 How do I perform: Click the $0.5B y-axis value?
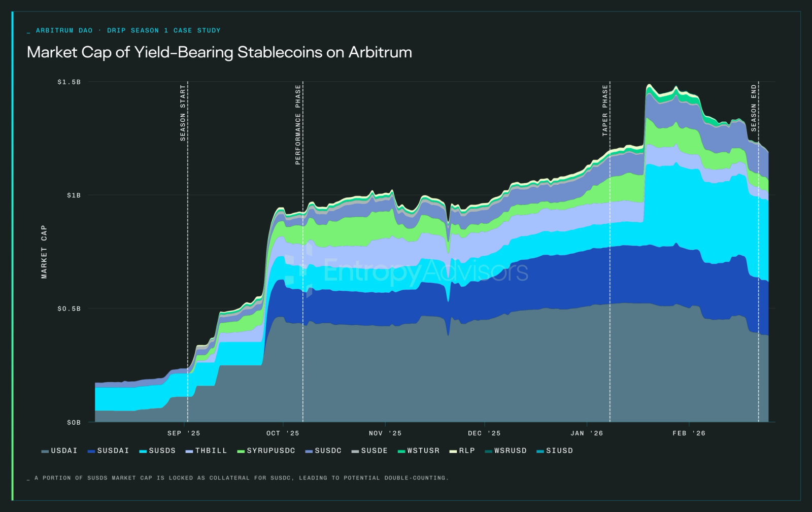coord(69,309)
